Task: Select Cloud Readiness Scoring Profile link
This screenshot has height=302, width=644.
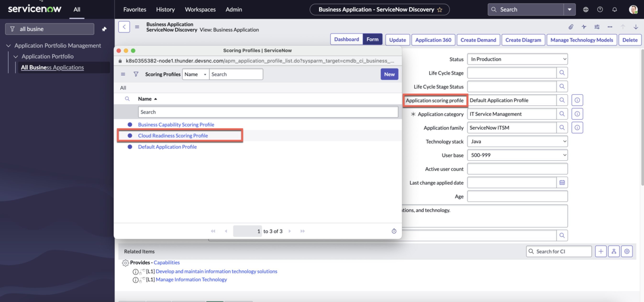Action: pyautogui.click(x=173, y=135)
